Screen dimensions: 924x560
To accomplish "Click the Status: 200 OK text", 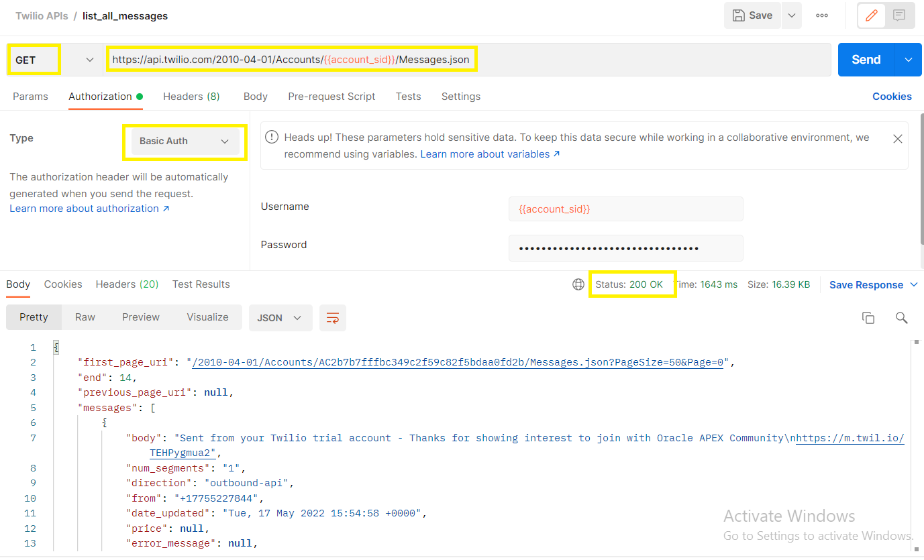I will click(629, 284).
